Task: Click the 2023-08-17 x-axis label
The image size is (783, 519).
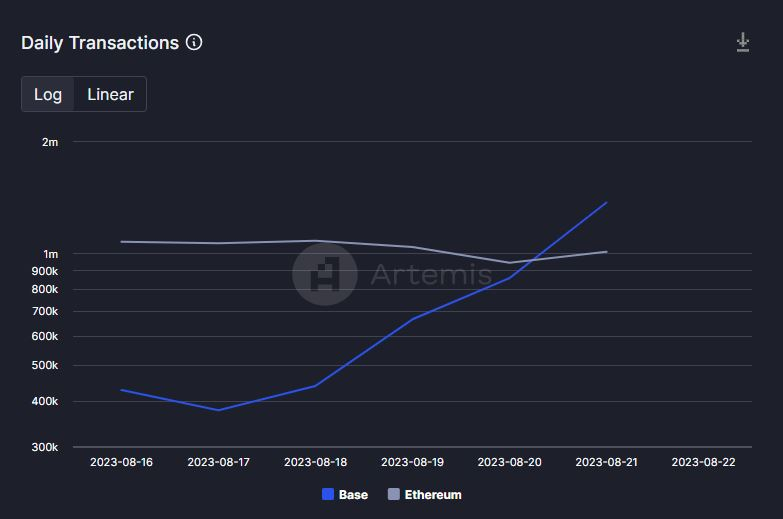Action: [218, 462]
